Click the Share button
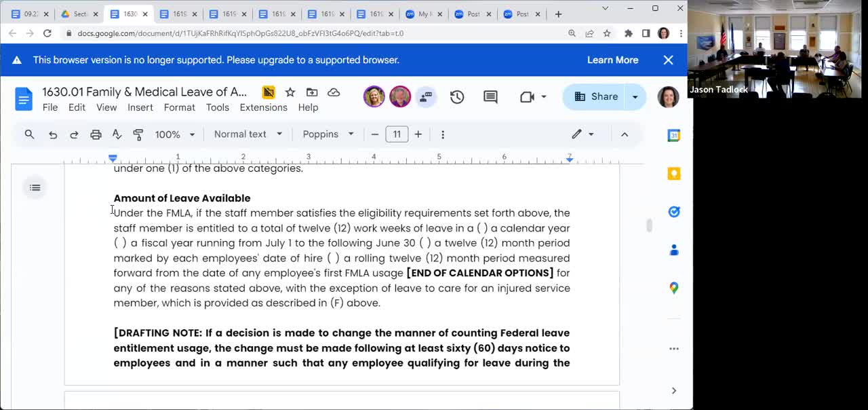Viewport: 868px width, 410px height. (x=596, y=97)
